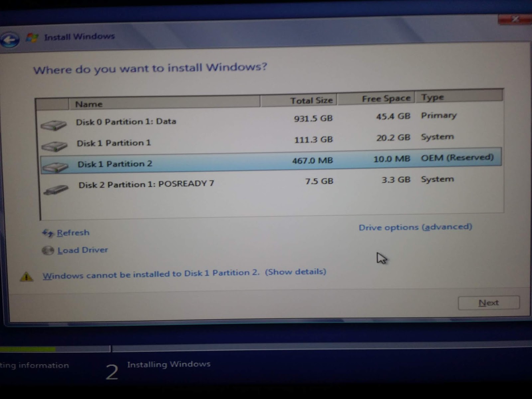
Task: Click the Primary type cell
Action: point(439,115)
